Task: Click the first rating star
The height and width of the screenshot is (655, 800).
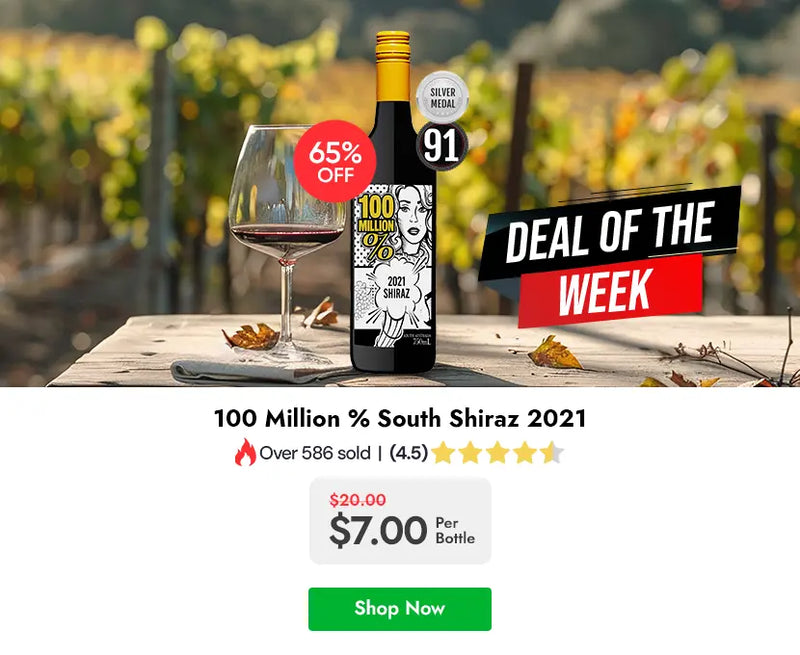Action: click(x=443, y=453)
